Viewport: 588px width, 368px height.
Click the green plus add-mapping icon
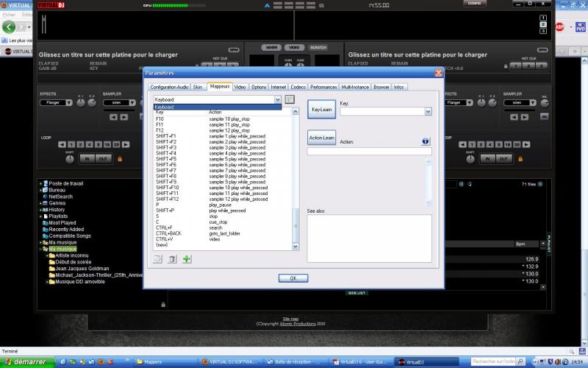[187, 259]
